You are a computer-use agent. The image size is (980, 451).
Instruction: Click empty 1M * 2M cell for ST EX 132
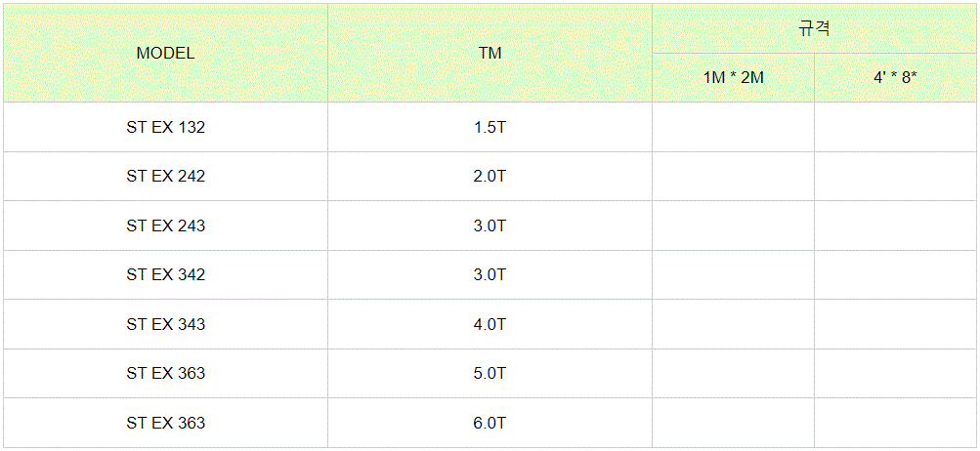(x=733, y=127)
